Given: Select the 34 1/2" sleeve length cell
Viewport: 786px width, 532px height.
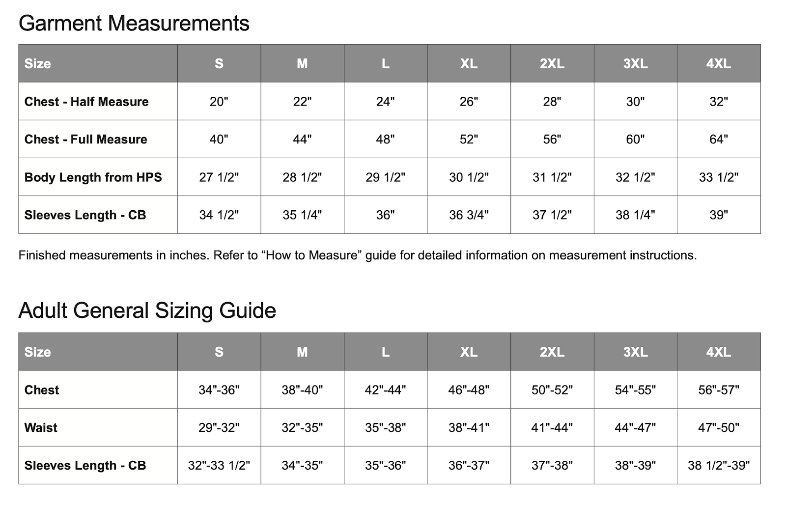Looking at the screenshot, I should [x=219, y=215].
